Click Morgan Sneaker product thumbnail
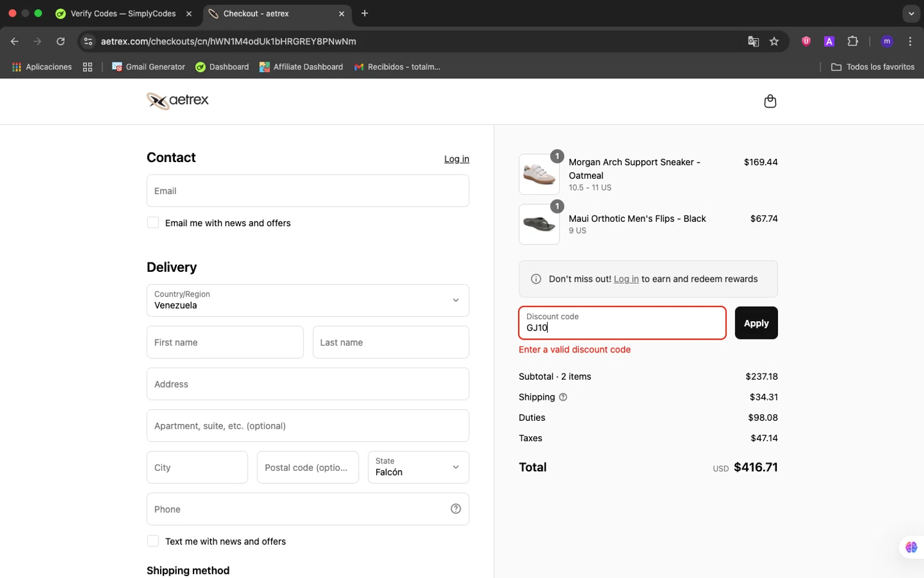Screen dimensions: 924x578 539,174
